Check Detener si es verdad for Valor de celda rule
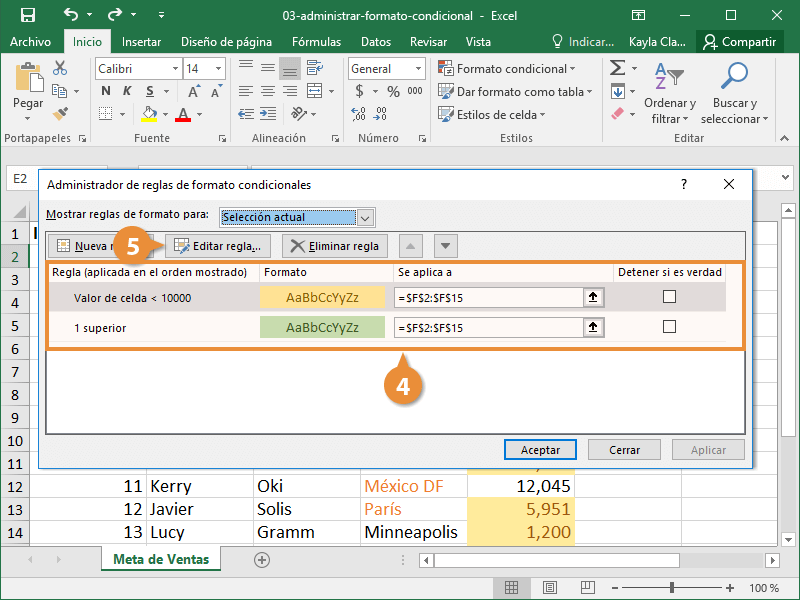The image size is (800, 600). tap(669, 296)
